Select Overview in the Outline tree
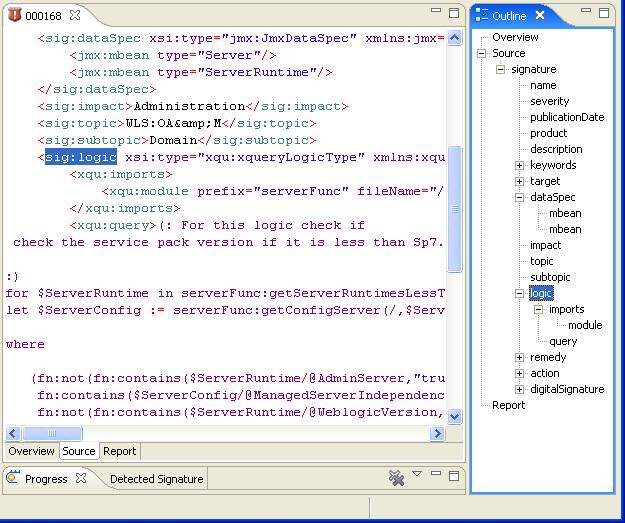This screenshot has width=625, height=523. (515, 37)
